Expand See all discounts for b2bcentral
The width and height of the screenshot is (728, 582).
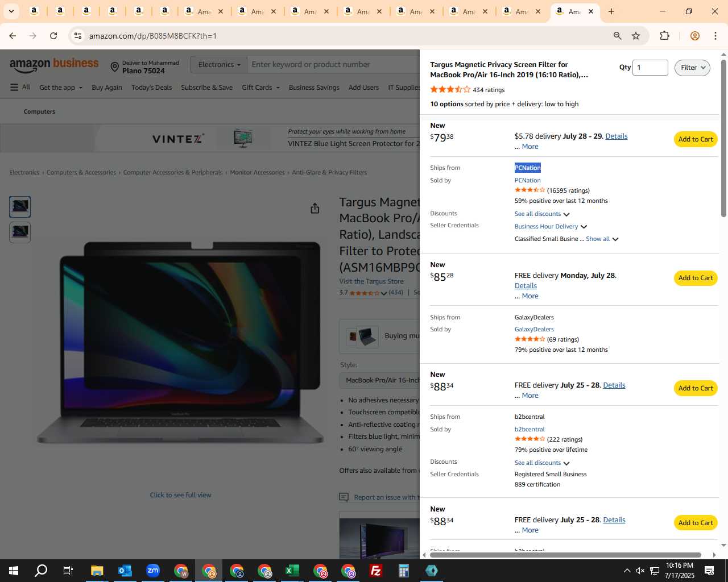coord(542,463)
